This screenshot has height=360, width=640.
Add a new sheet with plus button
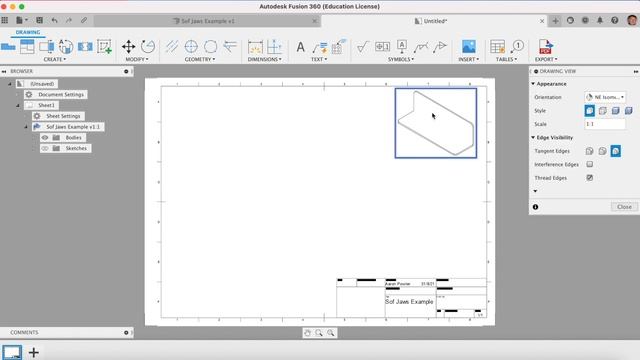click(33, 352)
